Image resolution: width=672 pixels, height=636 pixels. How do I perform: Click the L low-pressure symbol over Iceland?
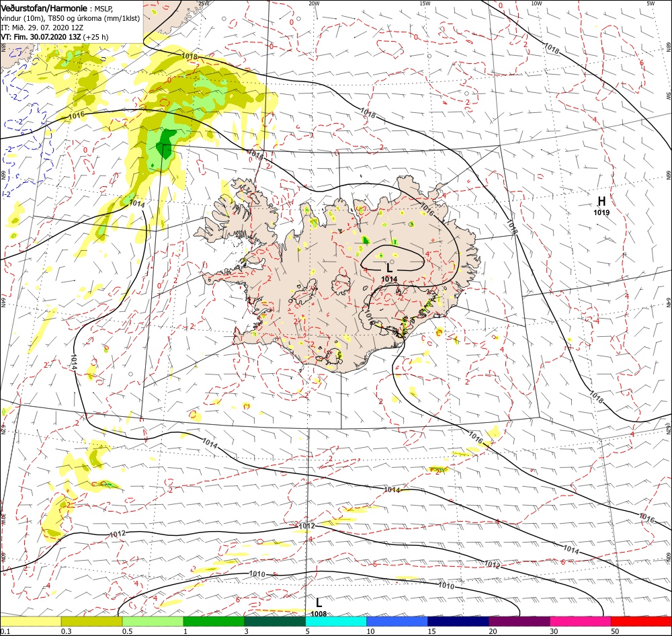coord(389,268)
